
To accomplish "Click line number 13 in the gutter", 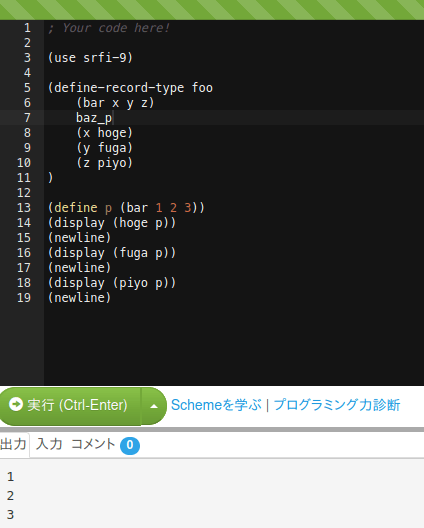I will (24, 208).
